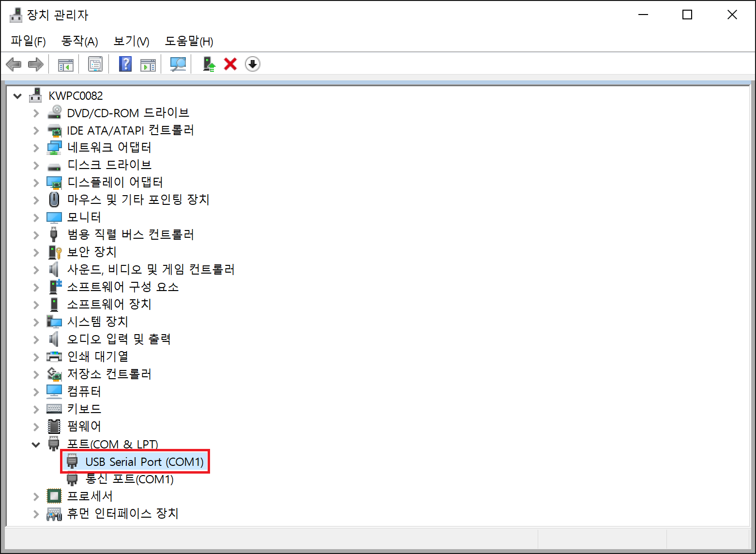756x554 pixels.
Task: Expand the 프로세서 node
Action: 36,497
